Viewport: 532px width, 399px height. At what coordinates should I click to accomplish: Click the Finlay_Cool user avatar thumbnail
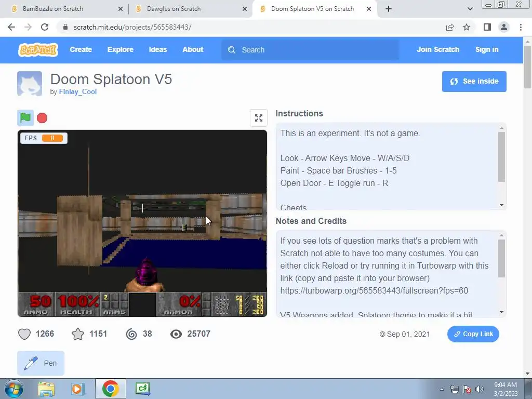(x=30, y=84)
